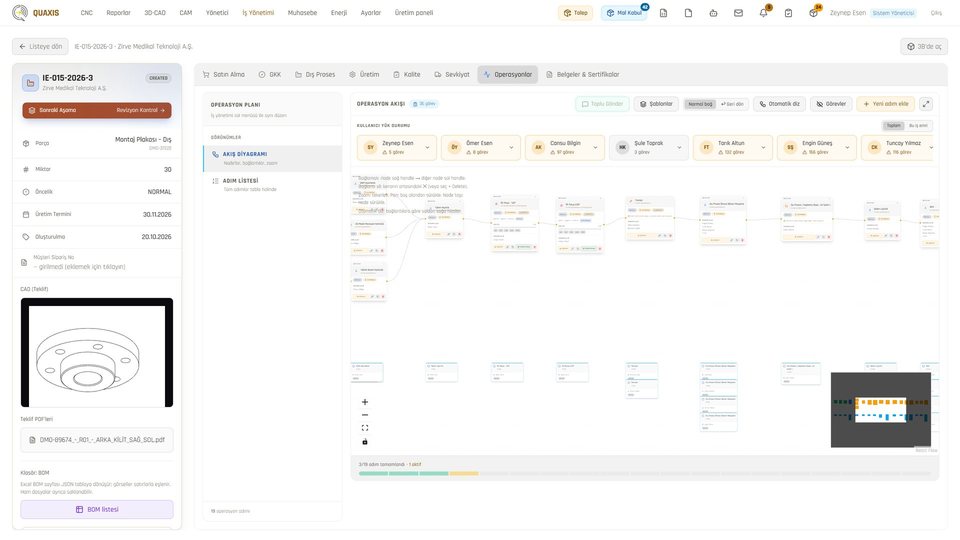960x540 pixels.
Task: Click Listeye dön back button
Action: 40,47
